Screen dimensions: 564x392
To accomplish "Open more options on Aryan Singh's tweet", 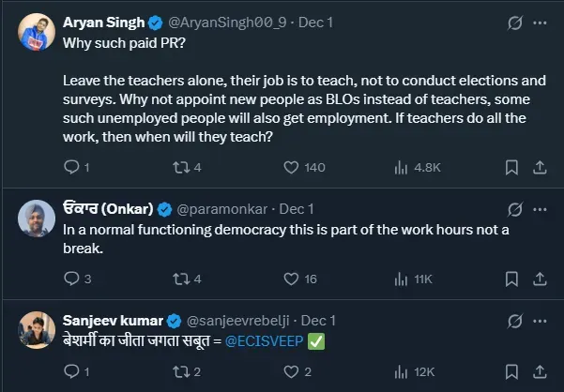I will (541, 22).
